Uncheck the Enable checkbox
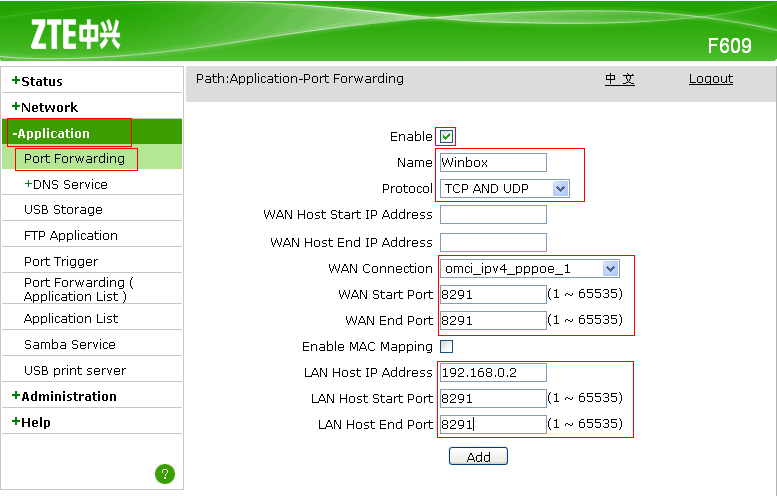 446,136
